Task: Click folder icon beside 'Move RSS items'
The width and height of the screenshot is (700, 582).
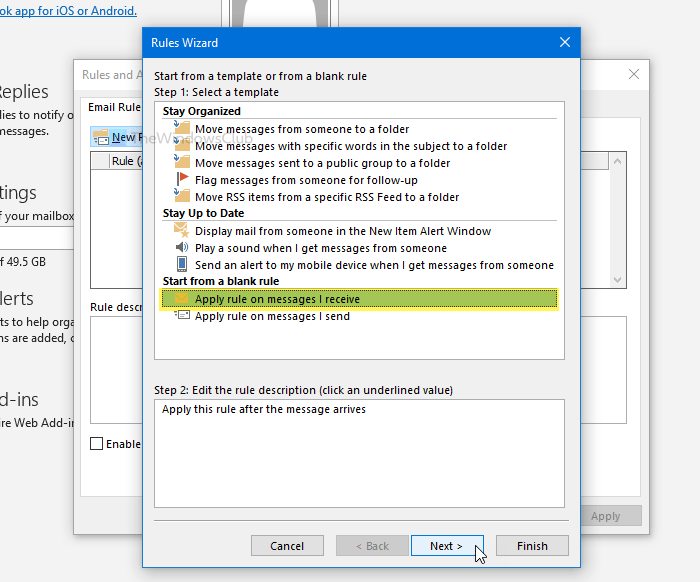Action: click(182, 195)
